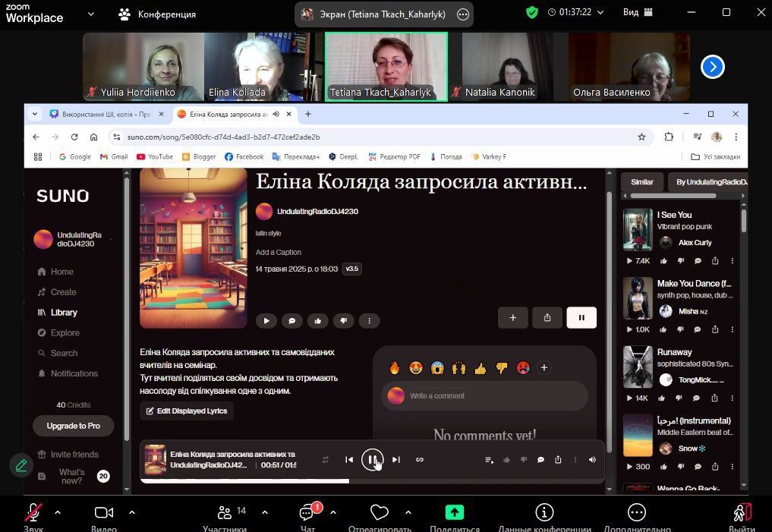
Task: Expand reactions arrow next to Отреагировать
Action: (x=408, y=512)
